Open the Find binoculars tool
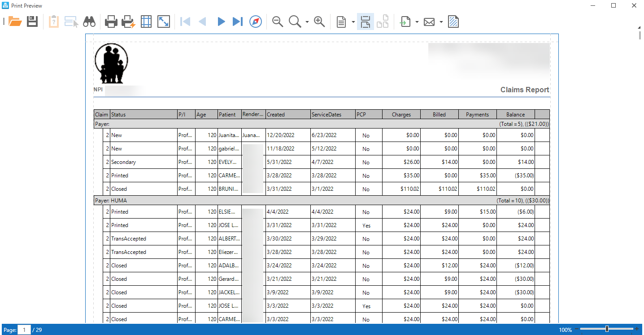The height and width of the screenshot is (335, 644). click(89, 21)
